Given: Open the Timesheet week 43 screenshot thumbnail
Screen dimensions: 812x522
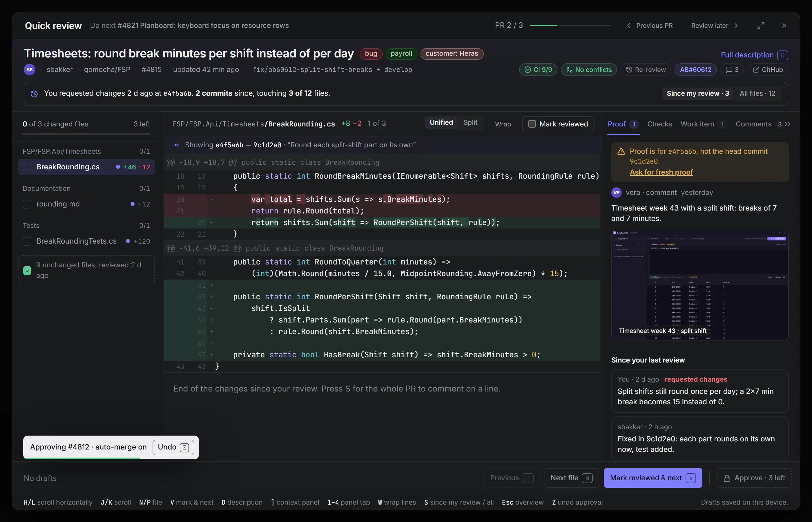Looking at the screenshot, I should click(699, 285).
